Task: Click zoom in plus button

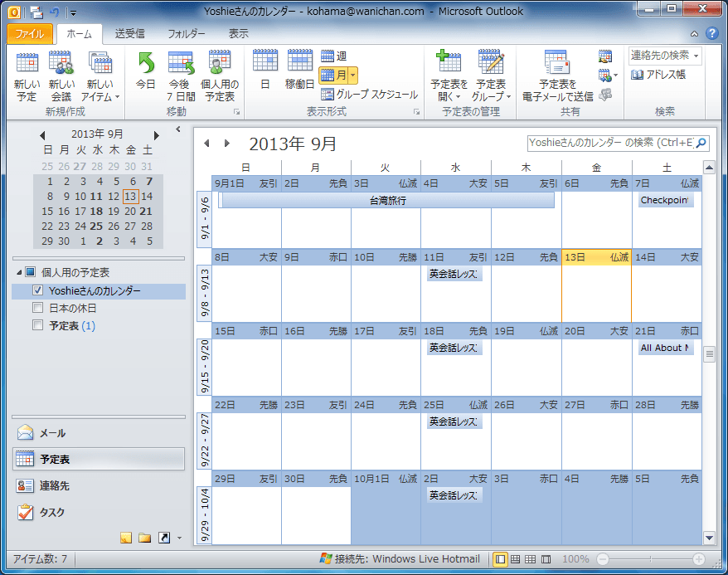Action: pyautogui.click(x=699, y=558)
